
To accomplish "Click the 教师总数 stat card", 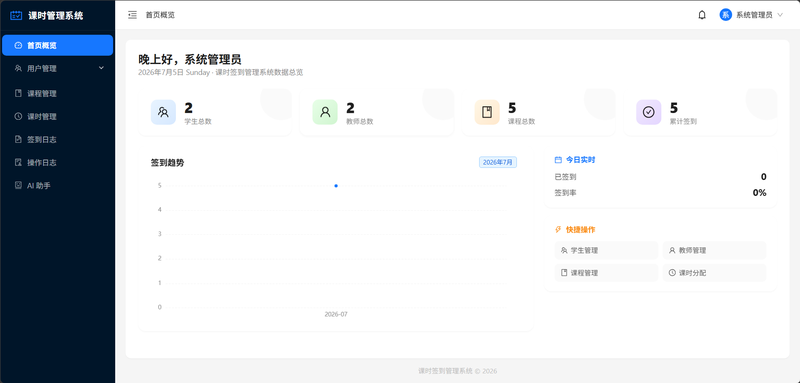I will click(x=377, y=112).
